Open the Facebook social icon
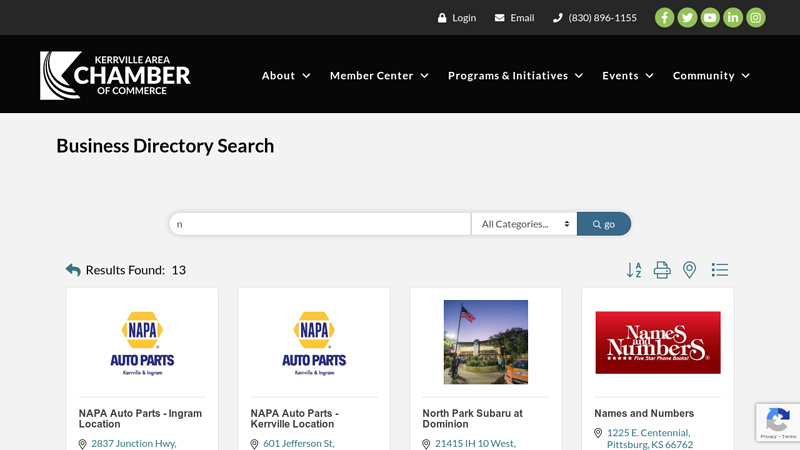Image resolution: width=800 pixels, height=450 pixels. click(x=664, y=18)
